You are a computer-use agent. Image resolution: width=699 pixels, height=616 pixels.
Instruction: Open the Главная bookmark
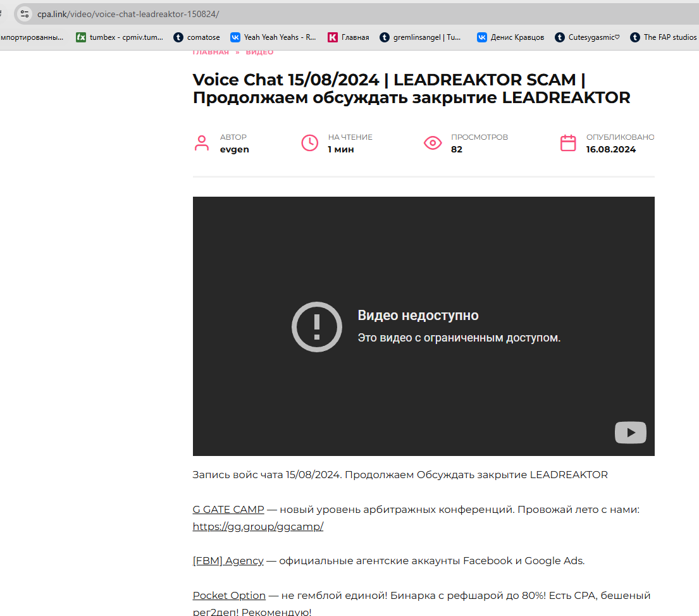pos(348,37)
